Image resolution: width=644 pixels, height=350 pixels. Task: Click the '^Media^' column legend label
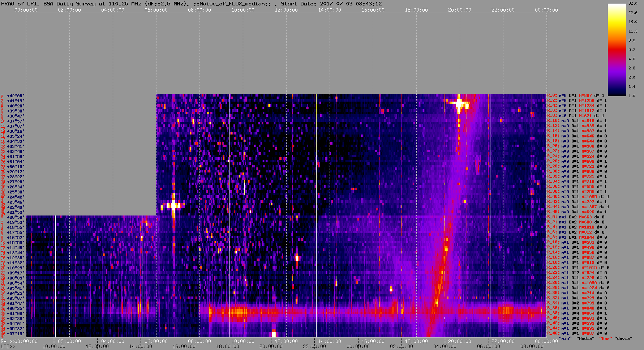click(x=585, y=338)
